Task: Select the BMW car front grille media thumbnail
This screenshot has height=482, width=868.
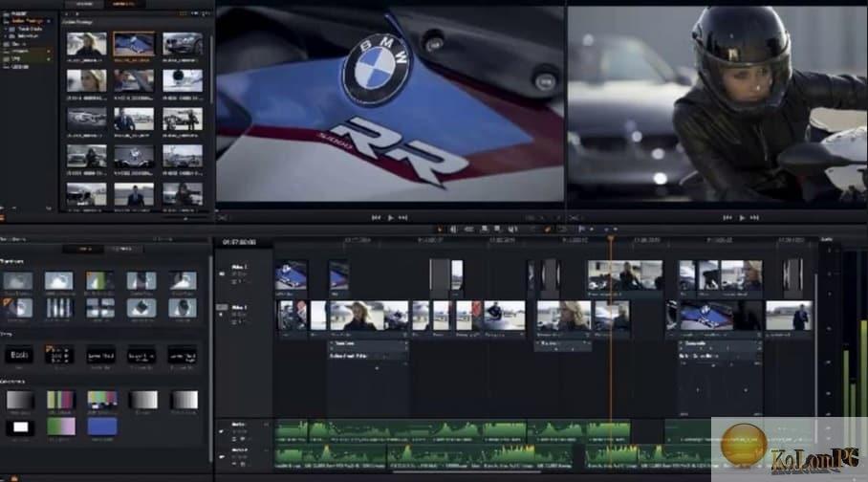Action: (x=183, y=43)
